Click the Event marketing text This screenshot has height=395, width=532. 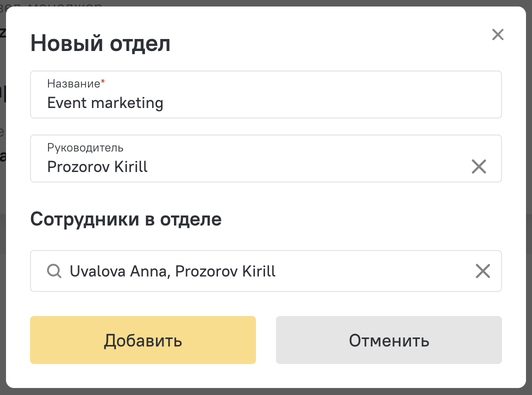point(105,103)
